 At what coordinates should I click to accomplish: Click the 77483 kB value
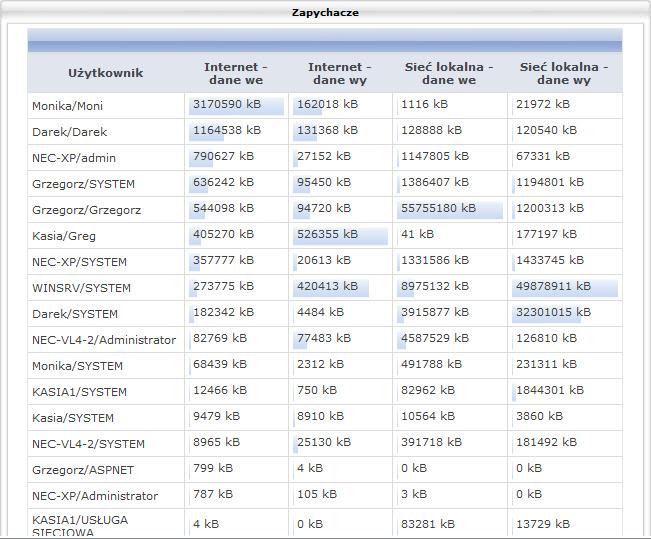(324, 338)
